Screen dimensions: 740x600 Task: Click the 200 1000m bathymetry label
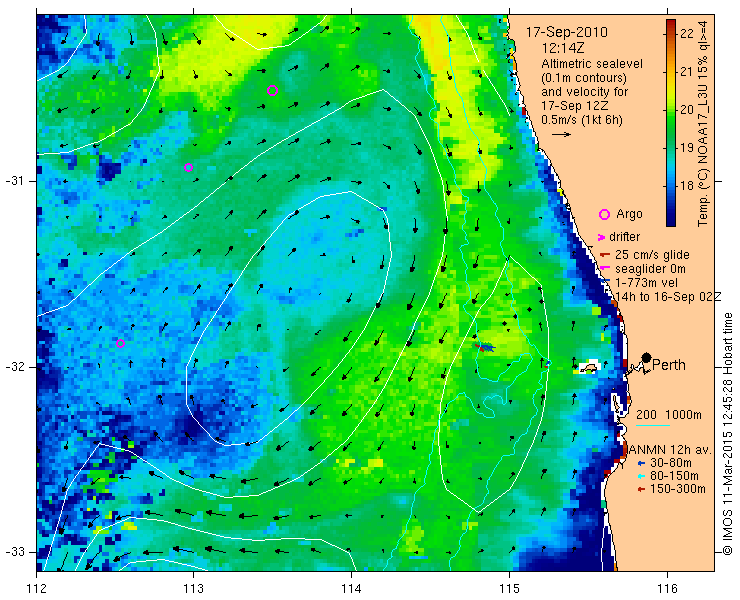(x=669, y=414)
